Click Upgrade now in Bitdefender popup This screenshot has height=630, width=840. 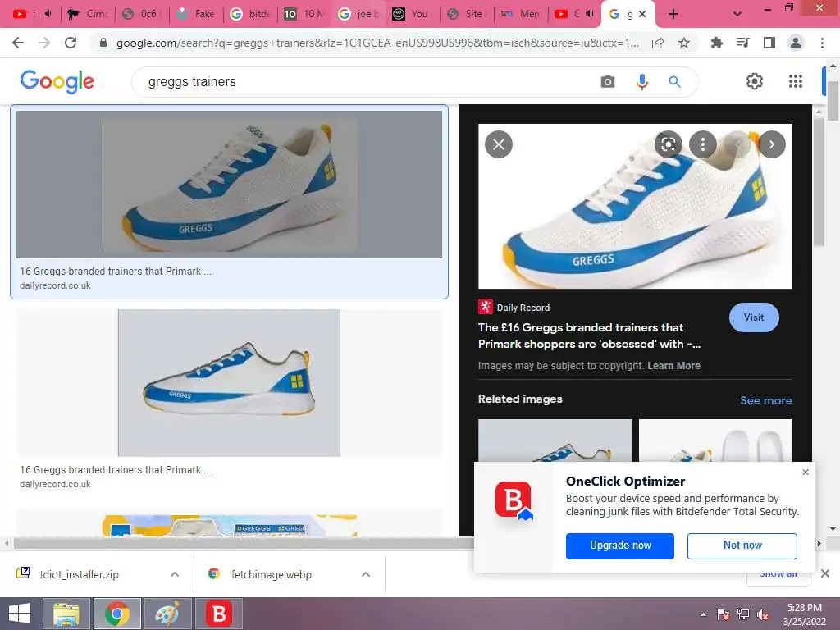pyautogui.click(x=620, y=546)
